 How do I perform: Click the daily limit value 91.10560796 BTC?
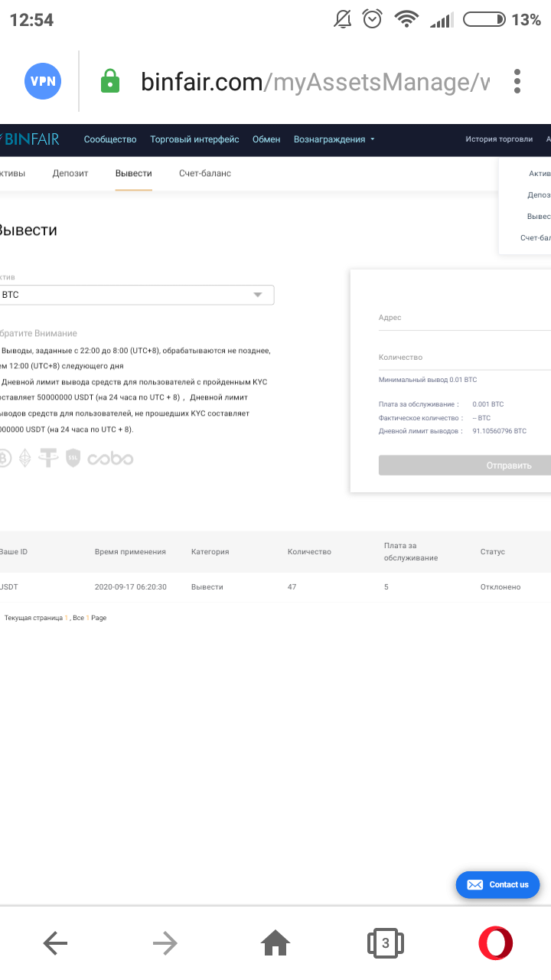pos(500,432)
